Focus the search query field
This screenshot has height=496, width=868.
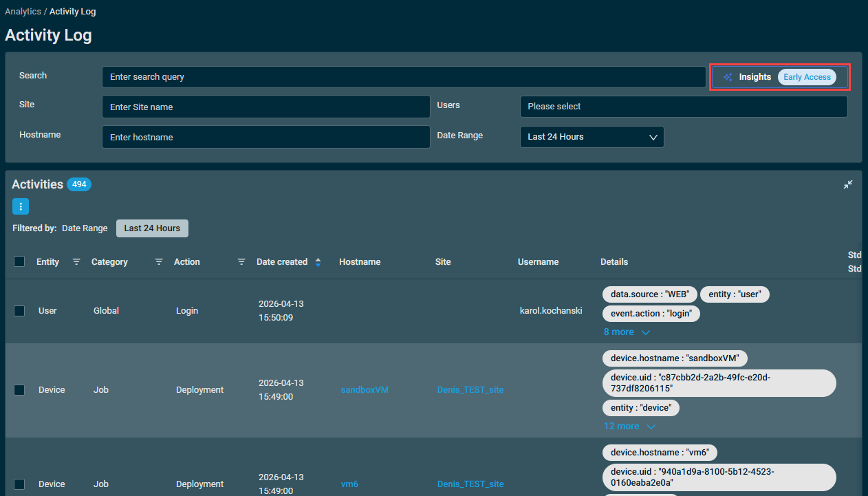click(404, 77)
